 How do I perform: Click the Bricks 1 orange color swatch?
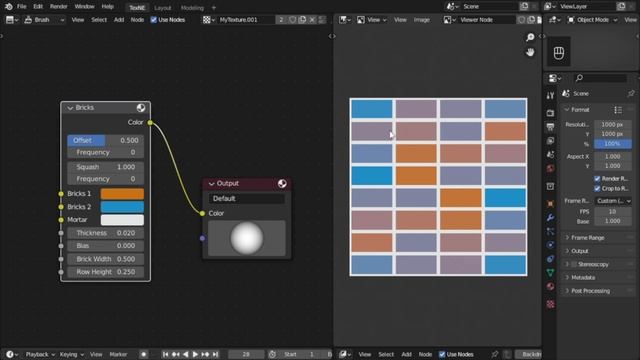coord(122,193)
